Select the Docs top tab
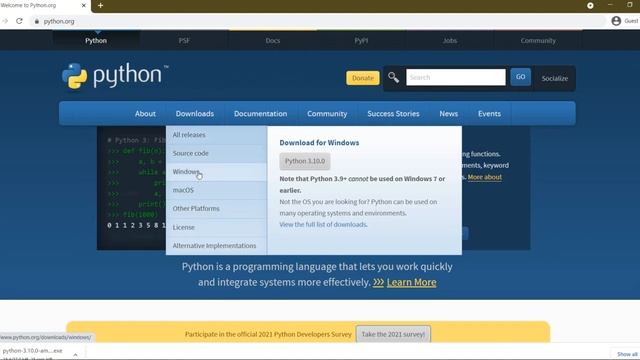The width and height of the screenshot is (640, 360). (273, 41)
